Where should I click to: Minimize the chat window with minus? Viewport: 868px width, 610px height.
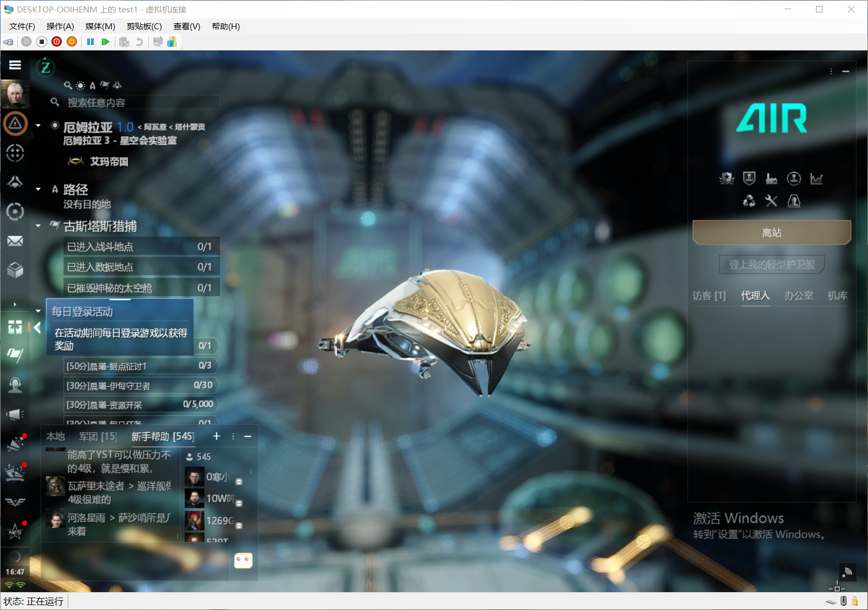(x=248, y=436)
